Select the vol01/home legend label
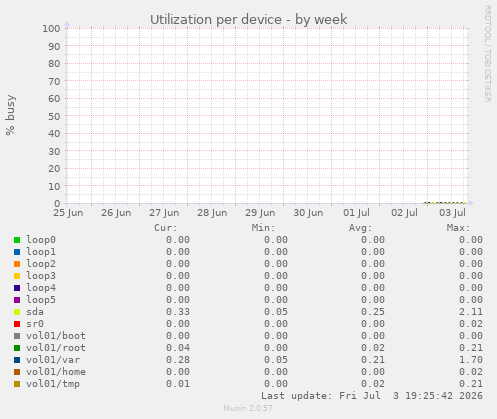497x419 pixels. pos(56,372)
